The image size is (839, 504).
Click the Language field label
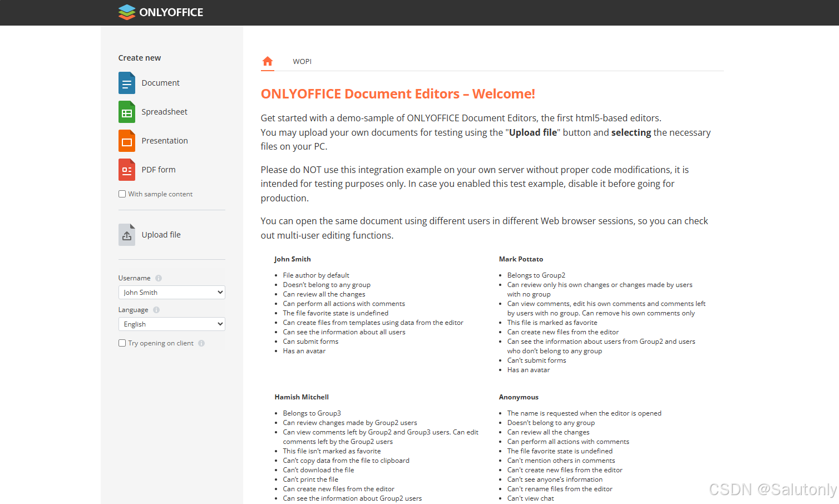tap(134, 310)
